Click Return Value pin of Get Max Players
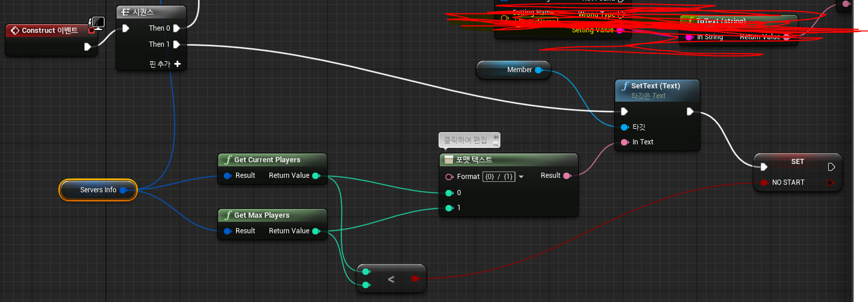 315,231
